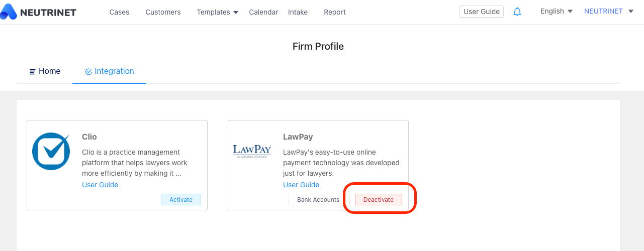Open the notifications bell

click(x=517, y=12)
